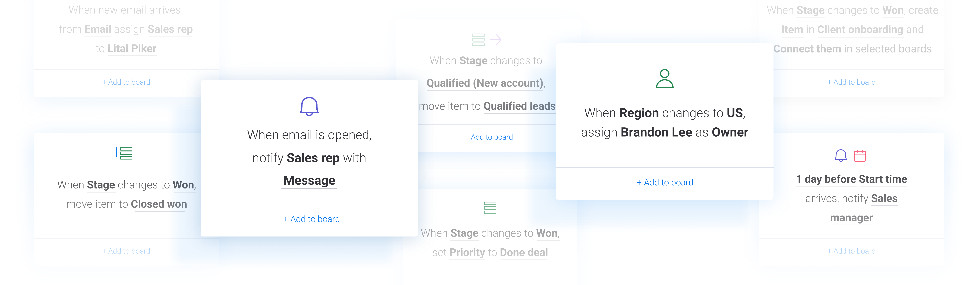Image resolution: width=980 pixels, height=285 pixels.
Task: Add the Qualified leads recipe to board
Action: pyautogui.click(x=489, y=137)
